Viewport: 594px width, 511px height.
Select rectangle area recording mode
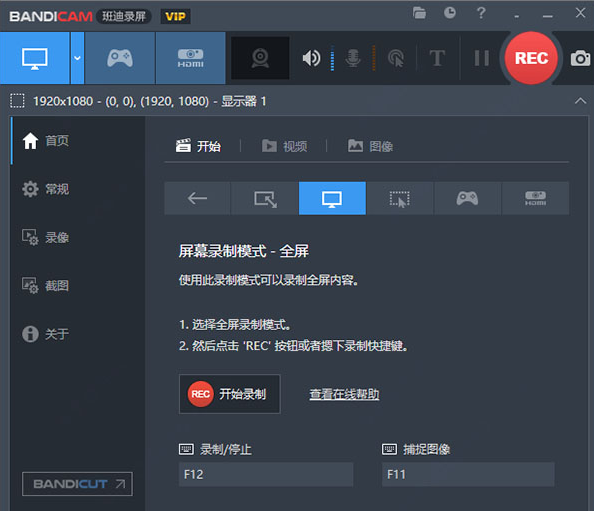[x=265, y=198]
